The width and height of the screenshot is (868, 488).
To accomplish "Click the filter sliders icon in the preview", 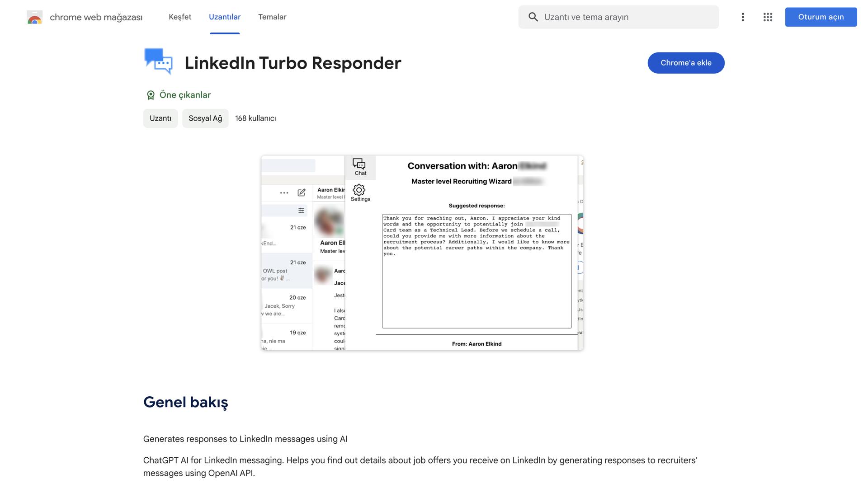I will (300, 210).
